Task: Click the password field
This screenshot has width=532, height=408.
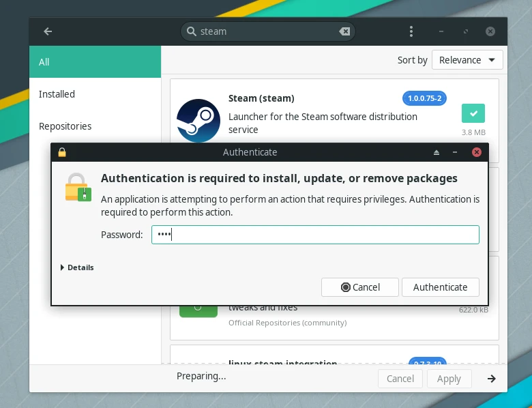Action: click(315, 235)
